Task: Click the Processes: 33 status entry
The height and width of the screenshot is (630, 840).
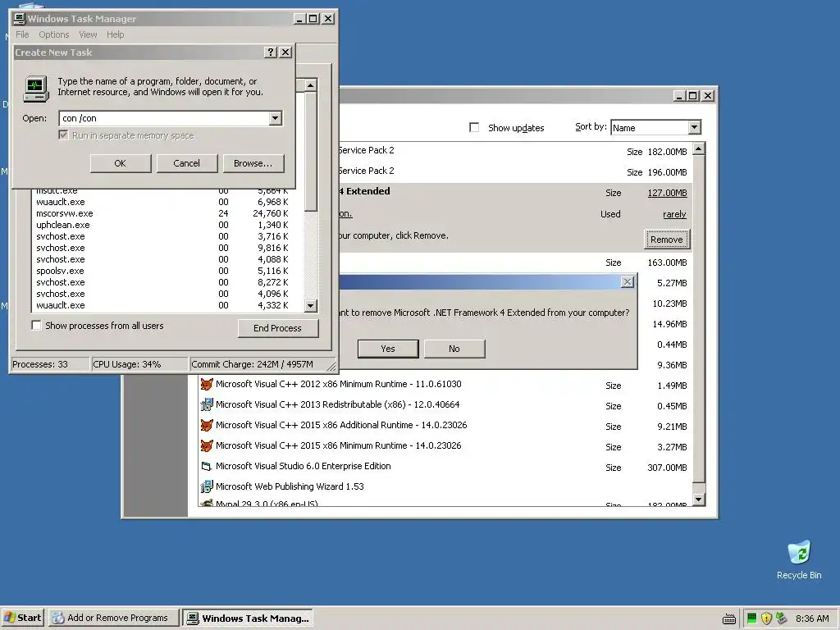Action: (50, 364)
